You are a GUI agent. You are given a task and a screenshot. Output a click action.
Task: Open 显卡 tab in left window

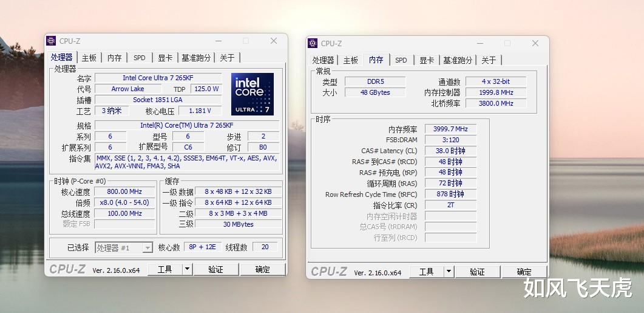pos(165,58)
